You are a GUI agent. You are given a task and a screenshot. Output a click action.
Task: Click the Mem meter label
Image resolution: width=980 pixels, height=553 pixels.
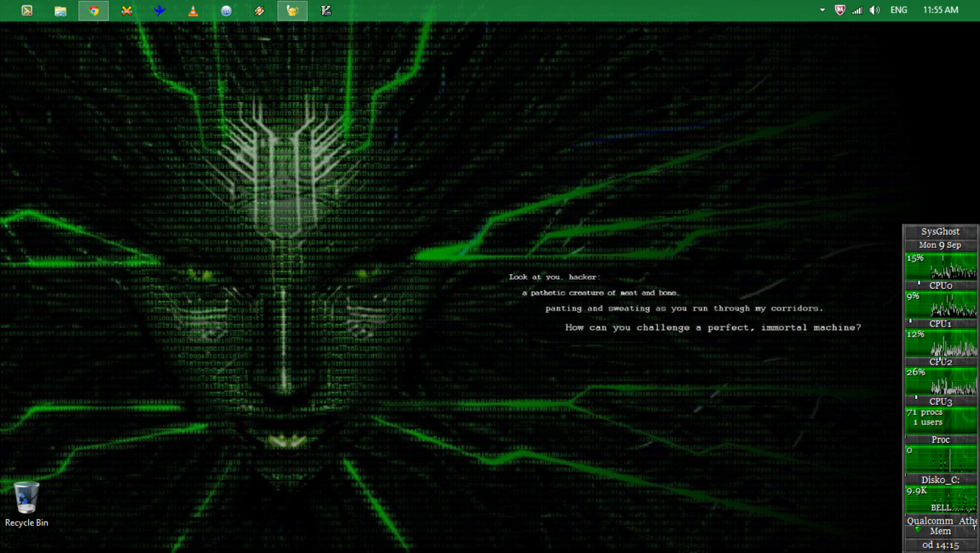tap(940, 532)
